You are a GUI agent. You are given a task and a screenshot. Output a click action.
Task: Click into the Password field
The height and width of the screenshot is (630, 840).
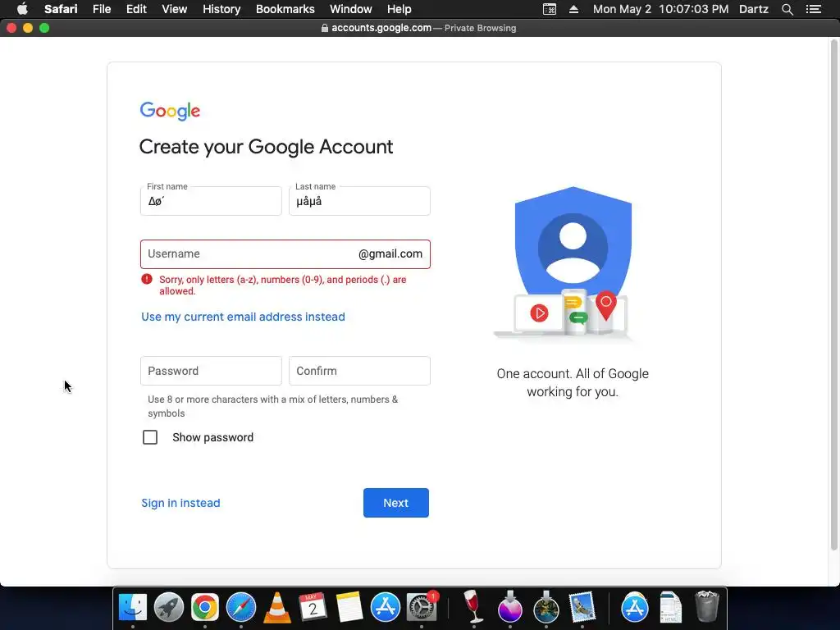pos(211,371)
